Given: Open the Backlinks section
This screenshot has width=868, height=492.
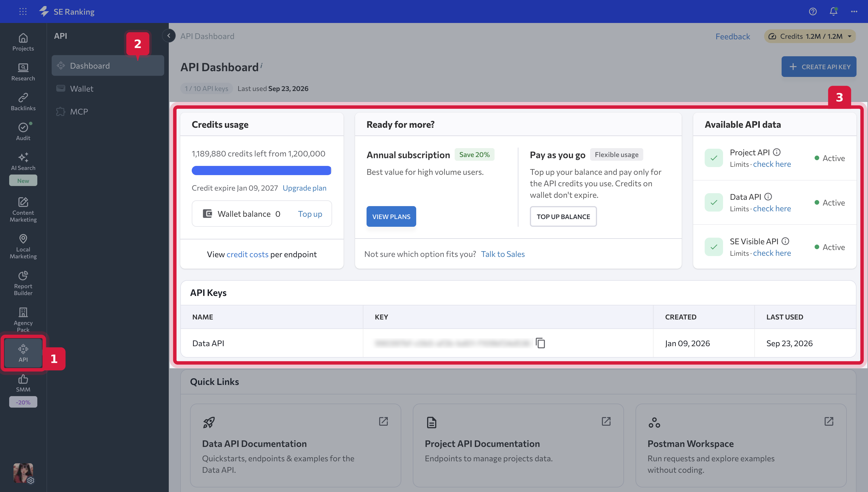Looking at the screenshot, I should coord(23,102).
